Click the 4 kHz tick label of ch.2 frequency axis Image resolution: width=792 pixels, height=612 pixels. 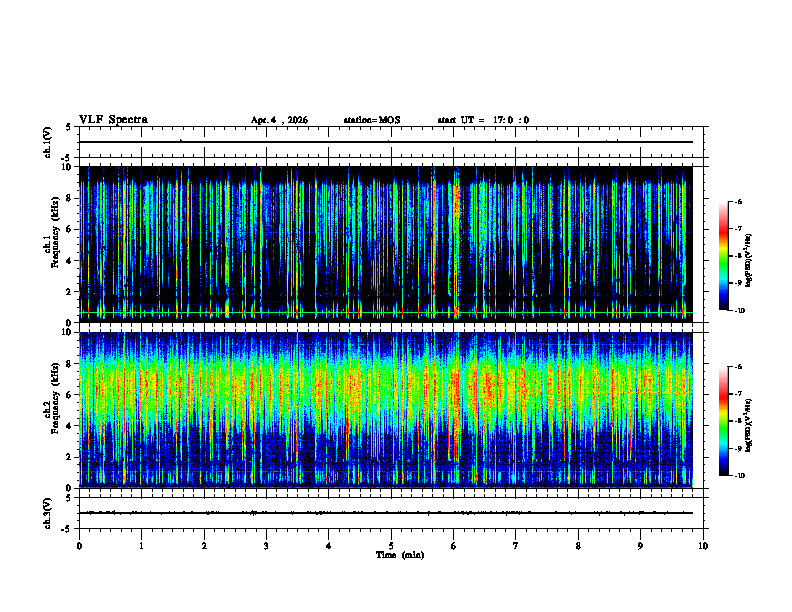click(70, 426)
